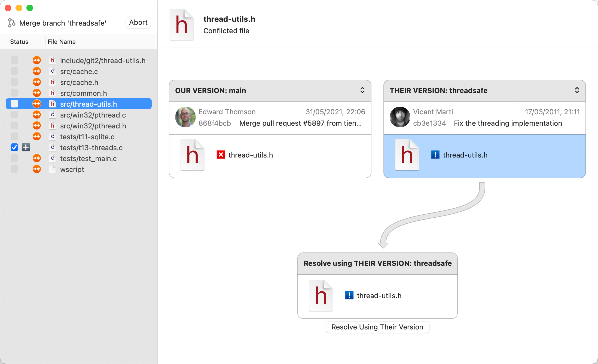Screen dimensions: 598x364
Task: Check the include/git2/thread-utils.h checkbox
Action: pos(14,60)
